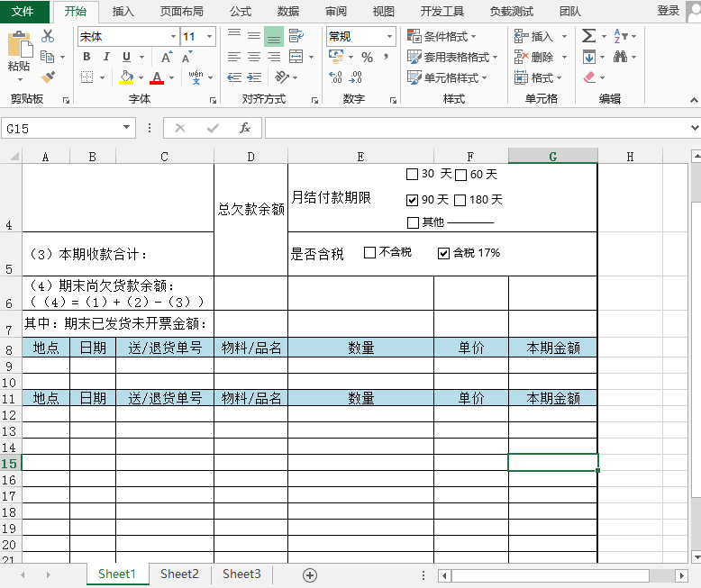Screen dimensions: 701x588
Task: Apply underline formatting
Action: [x=126, y=57]
